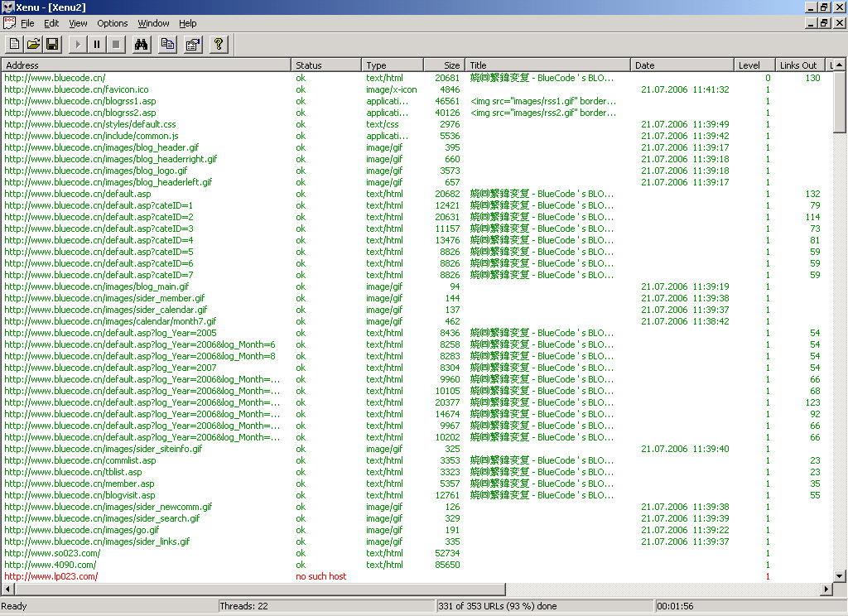
Task: Select the images/go.gif address
Action: click(x=82, y=530)
